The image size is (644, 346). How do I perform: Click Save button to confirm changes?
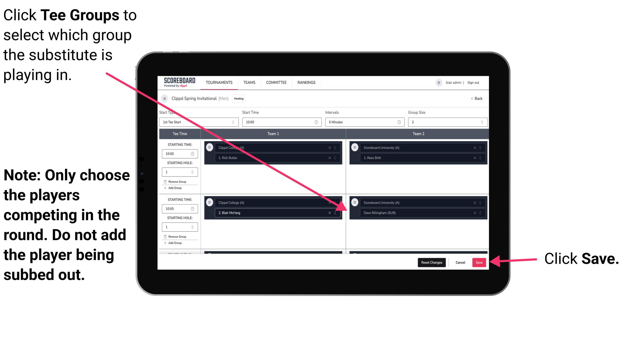479,263
